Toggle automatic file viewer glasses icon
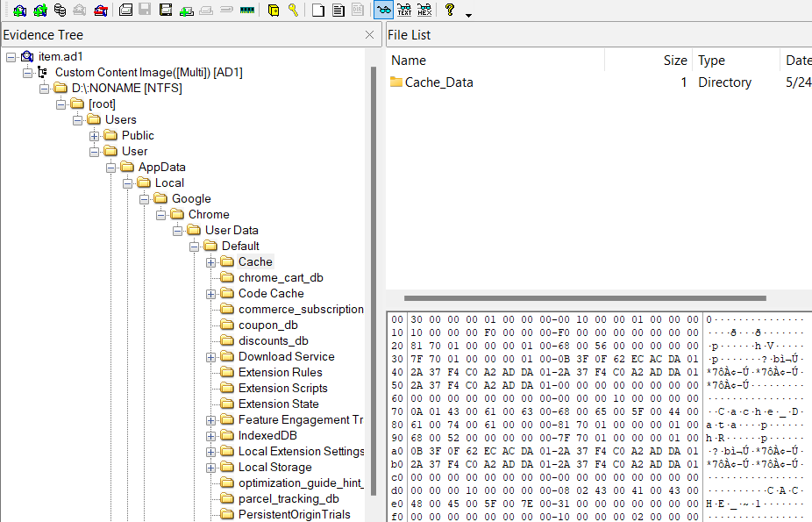 pos(384,10)
